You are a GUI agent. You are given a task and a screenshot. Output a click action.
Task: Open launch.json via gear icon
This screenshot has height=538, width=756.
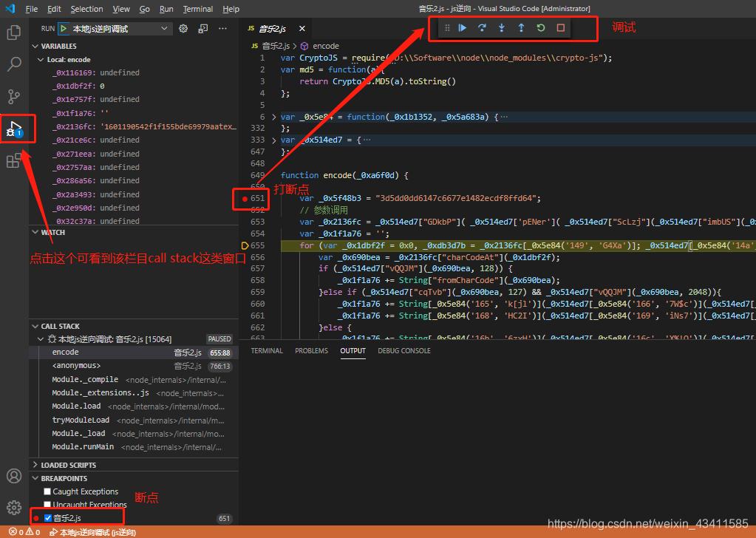tap(183, 29)
